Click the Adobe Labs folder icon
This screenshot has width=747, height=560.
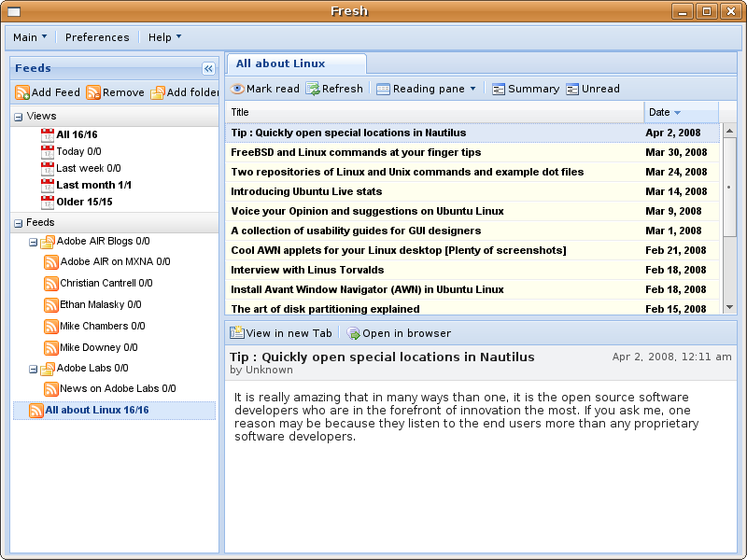click(x=48, y=369)
